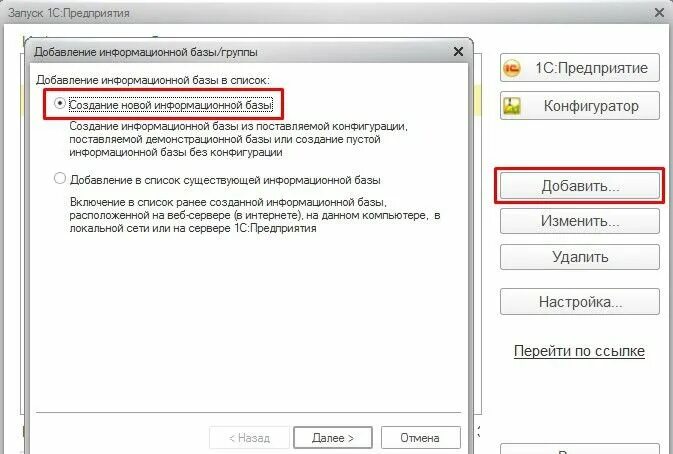Image resolution: width=673 pixels, height=454 pixels.
Task: Follow the 'Перейти по ссылке' link
Action: 579,351
